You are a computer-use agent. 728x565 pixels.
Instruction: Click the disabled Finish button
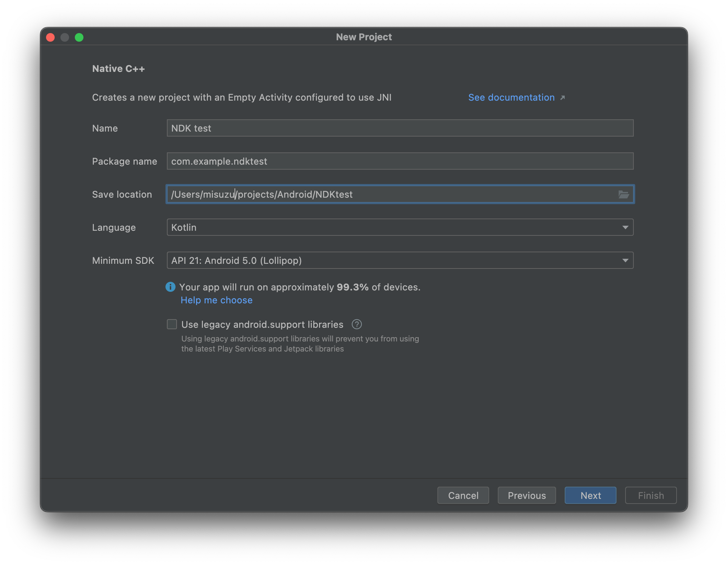tap(651, 496)
